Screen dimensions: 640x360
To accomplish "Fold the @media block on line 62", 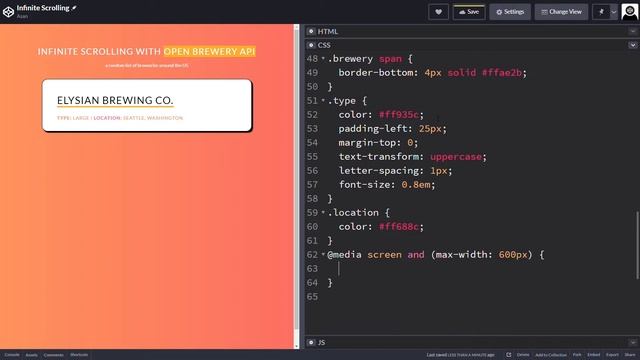I will point(323,254).
